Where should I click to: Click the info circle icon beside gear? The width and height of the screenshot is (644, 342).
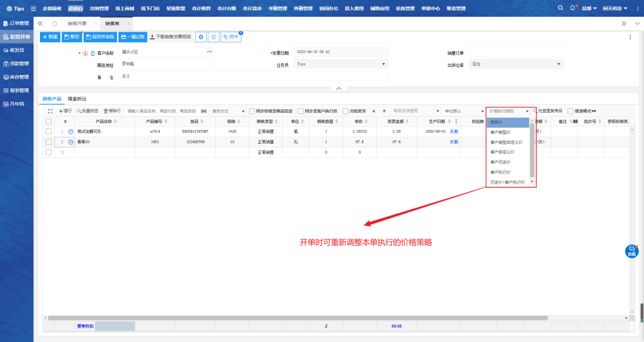[x=213, y=37]
